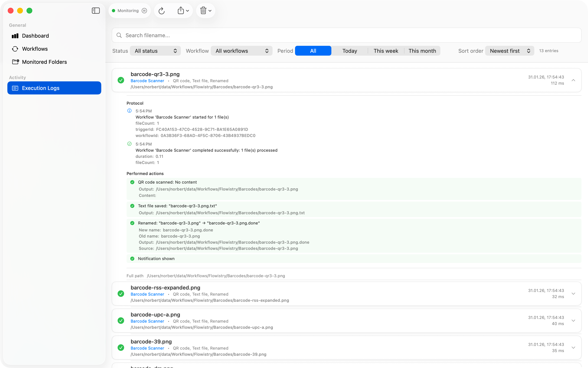This screenshot has width=588, height=368.
Task: Focus the Search filename field
Action: point(346,35)
